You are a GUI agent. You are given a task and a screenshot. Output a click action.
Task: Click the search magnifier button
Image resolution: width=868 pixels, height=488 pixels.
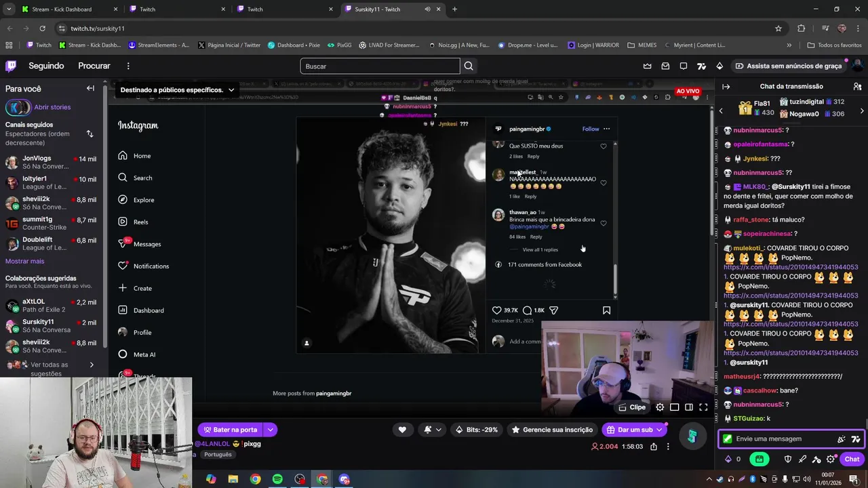tap(469, 66)
